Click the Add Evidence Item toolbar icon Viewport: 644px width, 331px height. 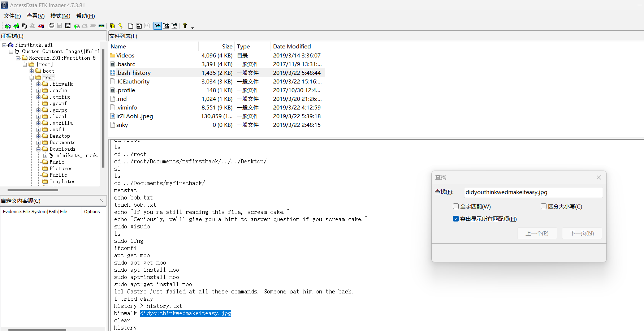point(8,26)
